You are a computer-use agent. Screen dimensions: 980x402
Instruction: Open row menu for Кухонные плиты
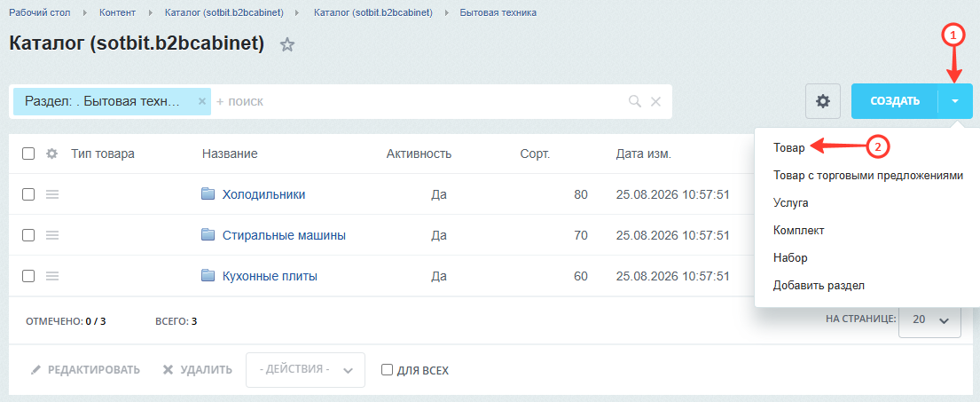tap(52, 276)
